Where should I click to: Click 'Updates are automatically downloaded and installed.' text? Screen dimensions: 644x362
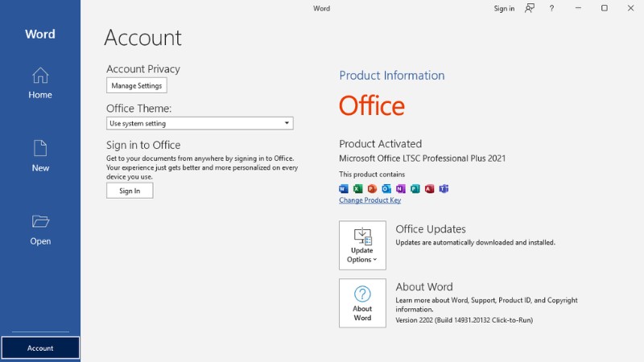(x=475, y=243)
